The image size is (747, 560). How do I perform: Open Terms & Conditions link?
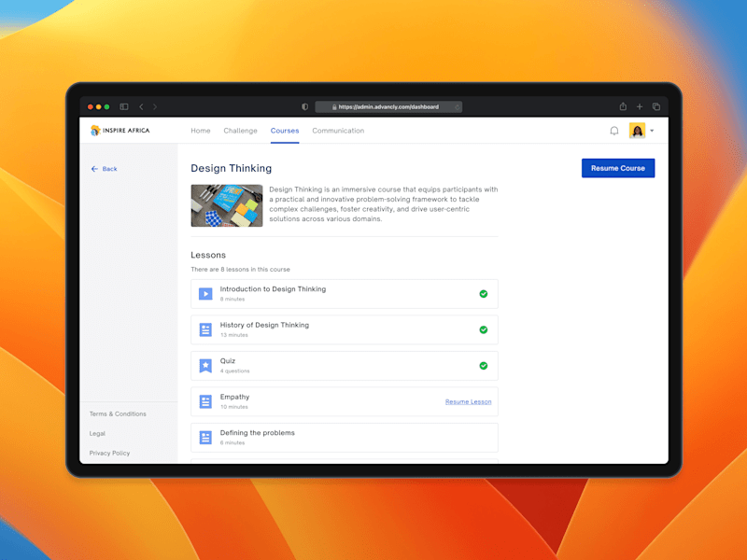[x=118, y=413]
